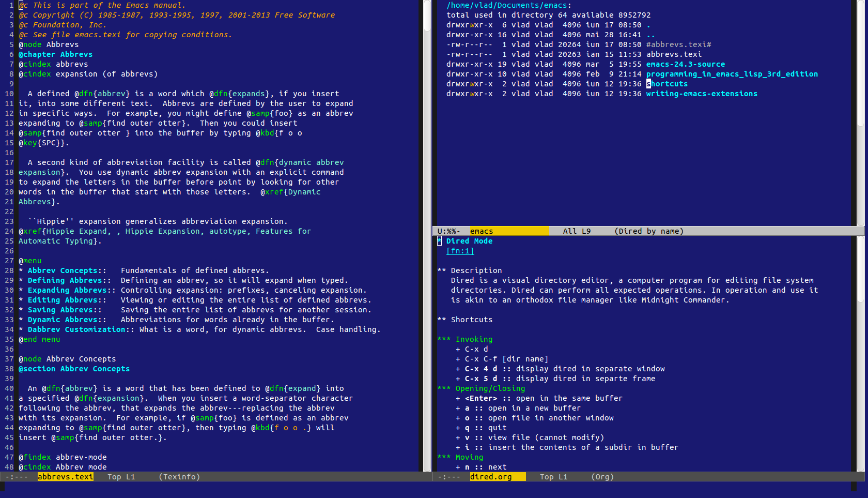This screenshot has width=868, height=498.
Task: Select the Editing Abbrevs menu entry
Action: coord(63,300)
